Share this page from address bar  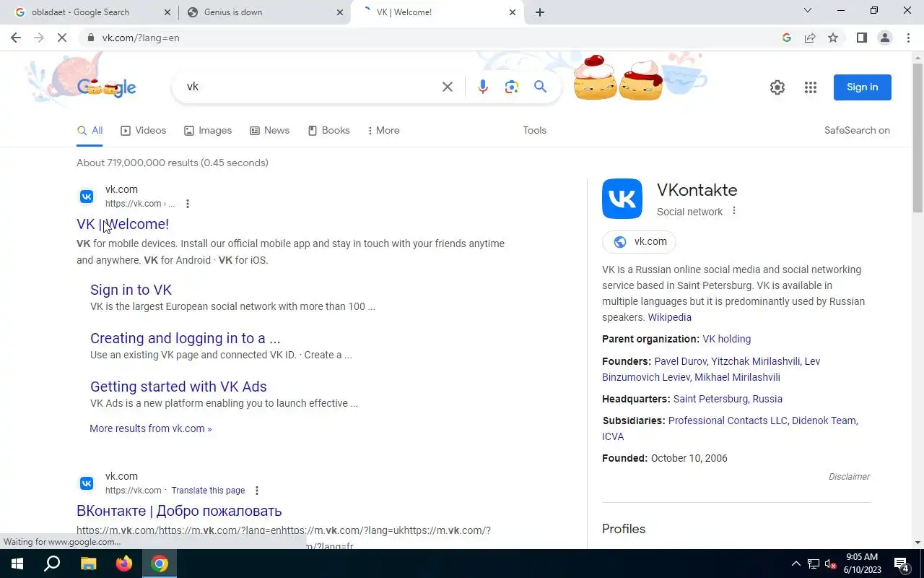coord(810,38)
